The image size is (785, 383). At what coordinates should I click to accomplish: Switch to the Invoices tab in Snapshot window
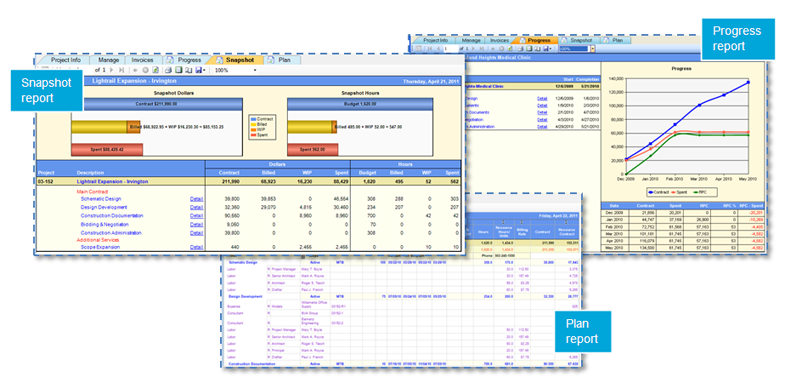pos(143,60)
